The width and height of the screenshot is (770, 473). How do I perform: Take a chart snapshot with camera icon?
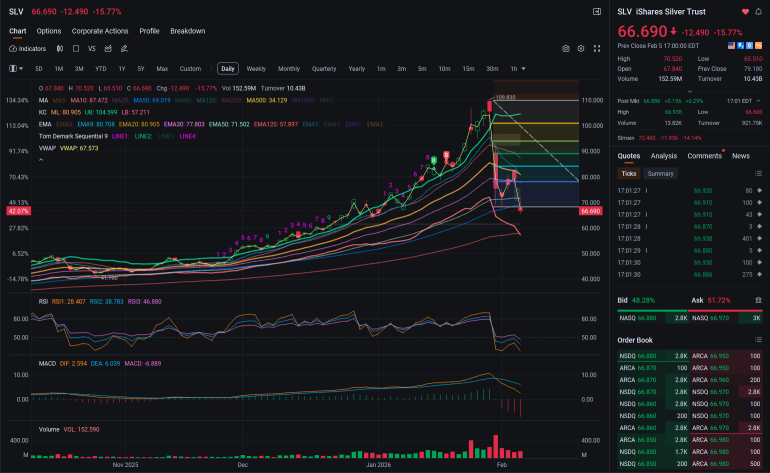[566, 49]
